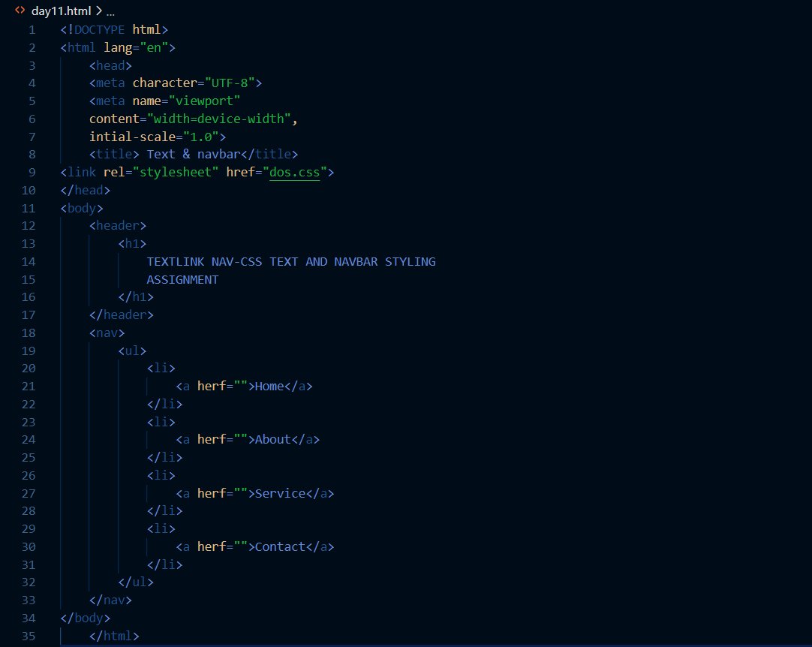This screenshot has width=812, height=647.
Task: Click the closing header tag on line 17
Action: click(121, 315)
